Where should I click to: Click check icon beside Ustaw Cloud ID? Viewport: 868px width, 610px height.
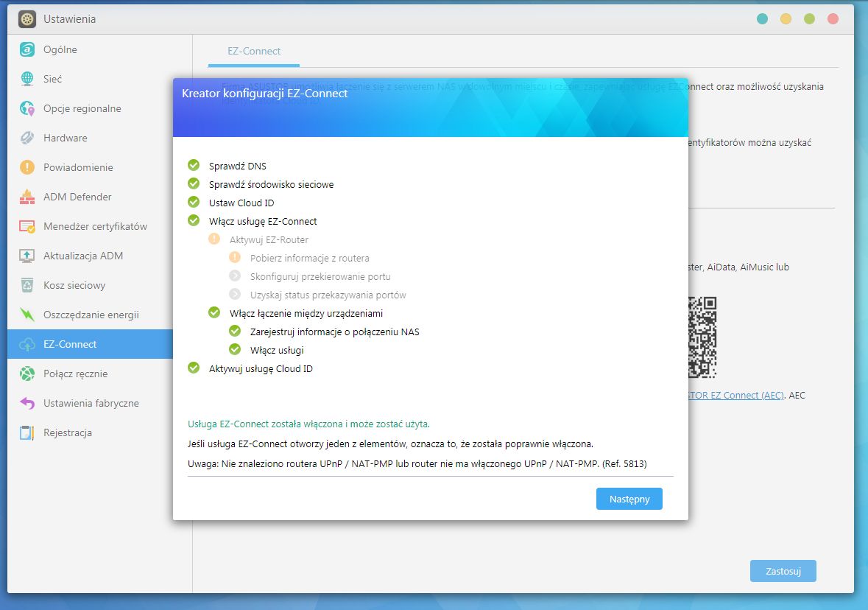[x=194, y=202]
